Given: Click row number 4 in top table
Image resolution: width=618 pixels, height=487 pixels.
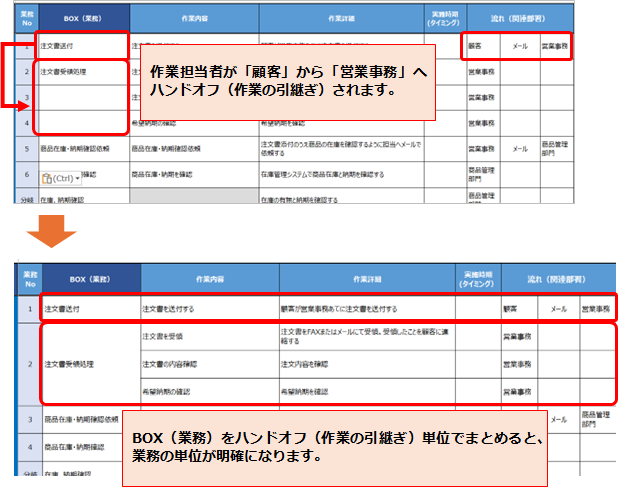Looking at the screenshot, I should point(27,123).
